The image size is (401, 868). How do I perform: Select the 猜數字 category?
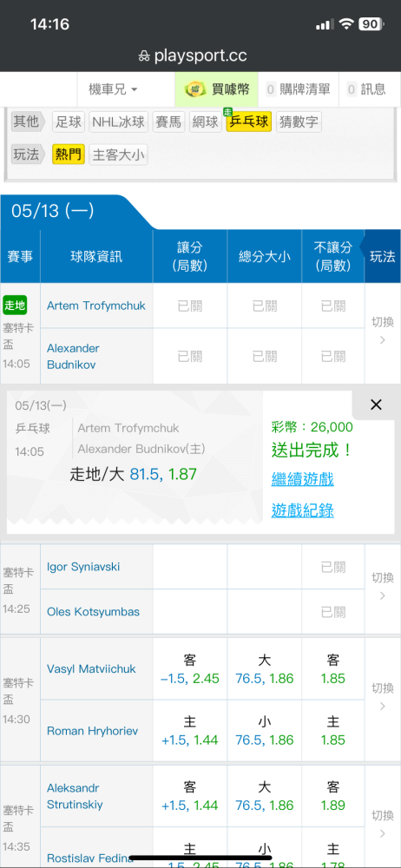(x=299, y=122)
